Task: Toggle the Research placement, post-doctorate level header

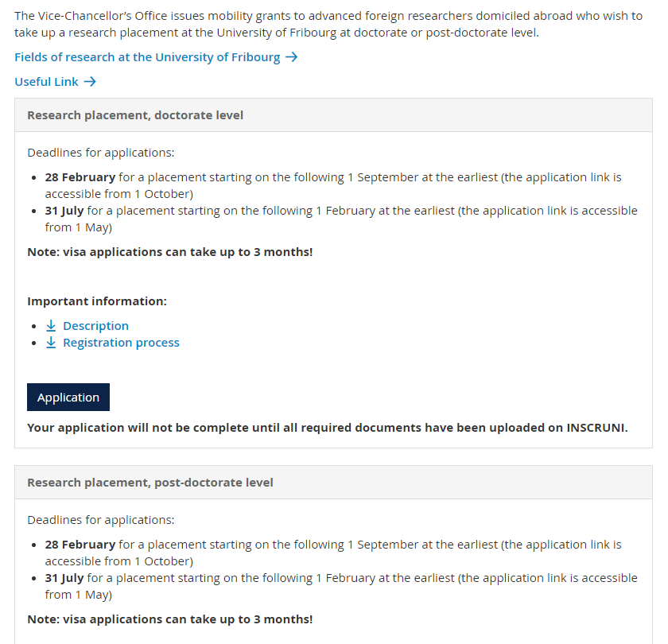Action: click(150, 483)
